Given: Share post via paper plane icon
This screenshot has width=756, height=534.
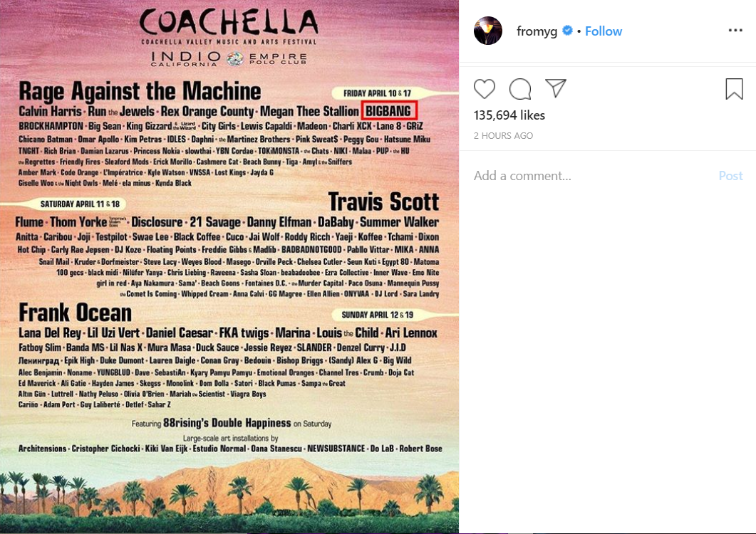Looking at the screenshot, I should 556,88.
